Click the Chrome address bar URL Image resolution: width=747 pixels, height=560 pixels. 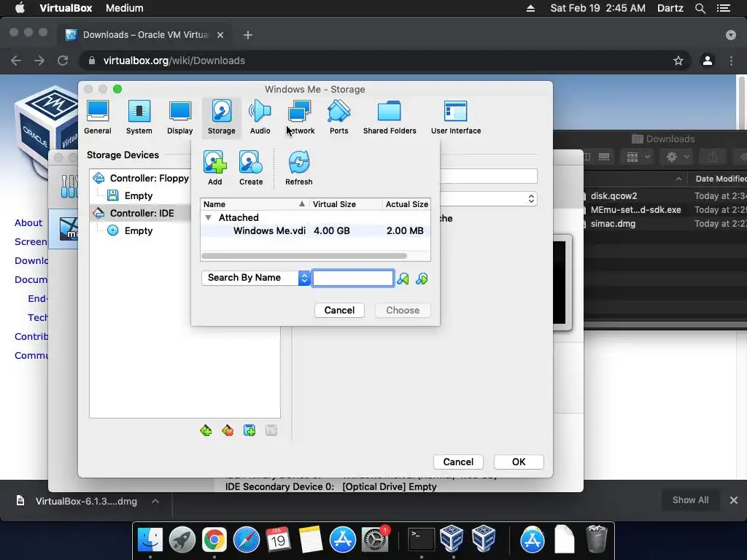click(174, 61)
